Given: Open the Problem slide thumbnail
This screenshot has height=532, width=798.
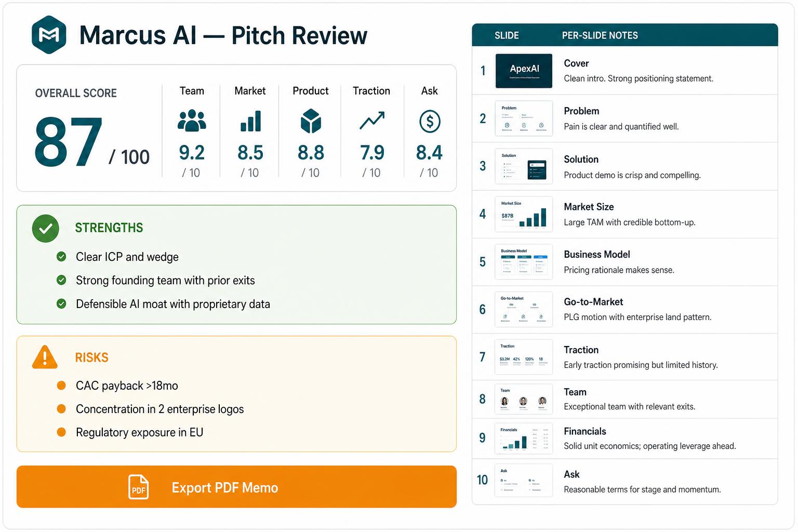Looking at the screenshot, I should pos(524,118).
